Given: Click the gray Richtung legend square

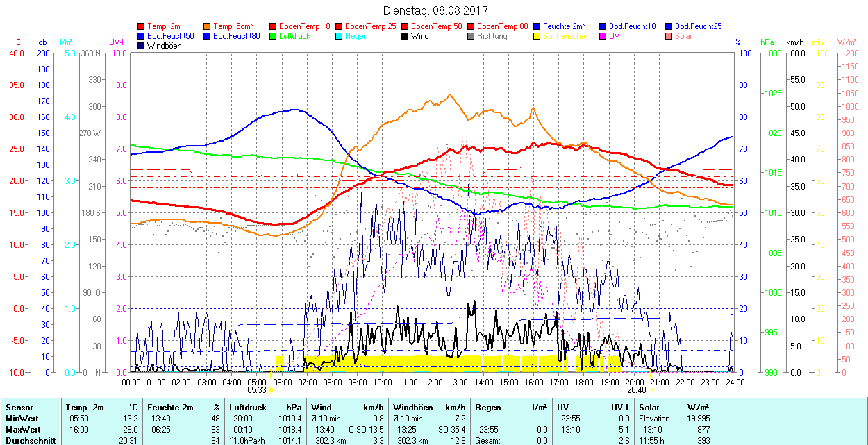Looking at the screenshot, I should point(471,36).
